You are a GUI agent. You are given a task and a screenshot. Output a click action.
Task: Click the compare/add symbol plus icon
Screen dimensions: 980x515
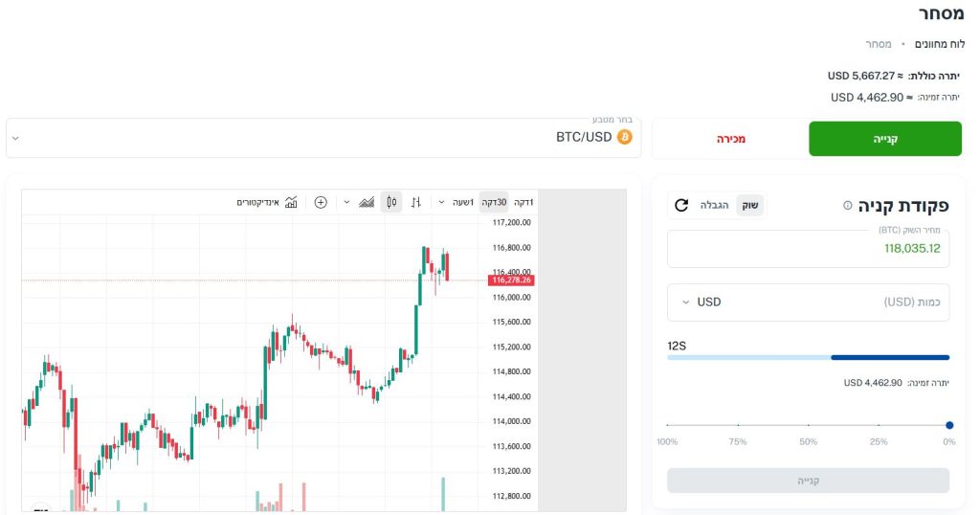[x=321, y=202]
